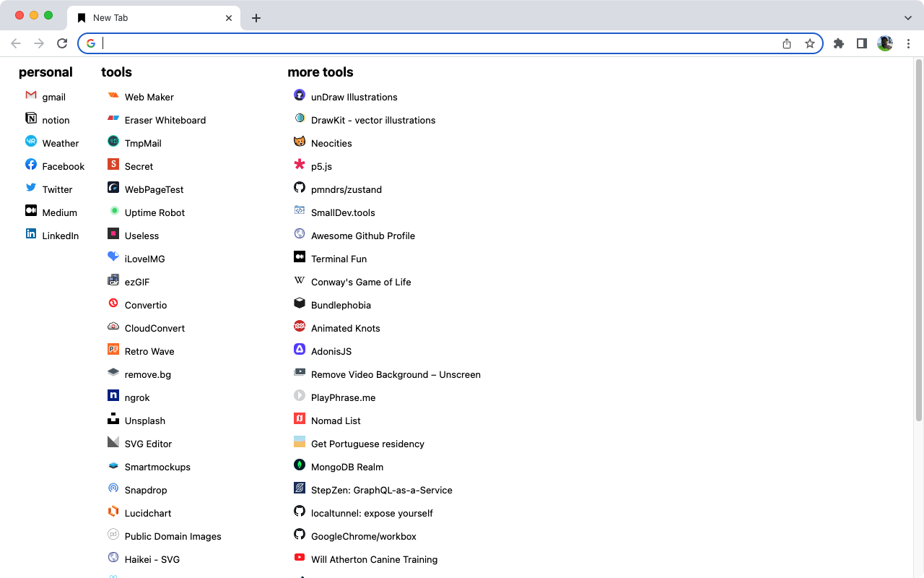
Task: Expand the tab search chevron
Action: coord(908,17)
